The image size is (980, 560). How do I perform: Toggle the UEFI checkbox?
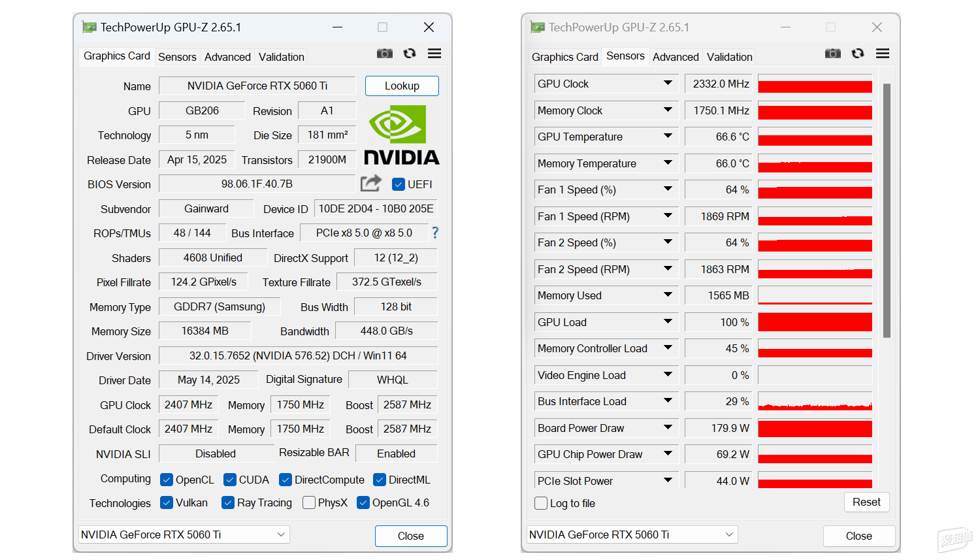398,184
